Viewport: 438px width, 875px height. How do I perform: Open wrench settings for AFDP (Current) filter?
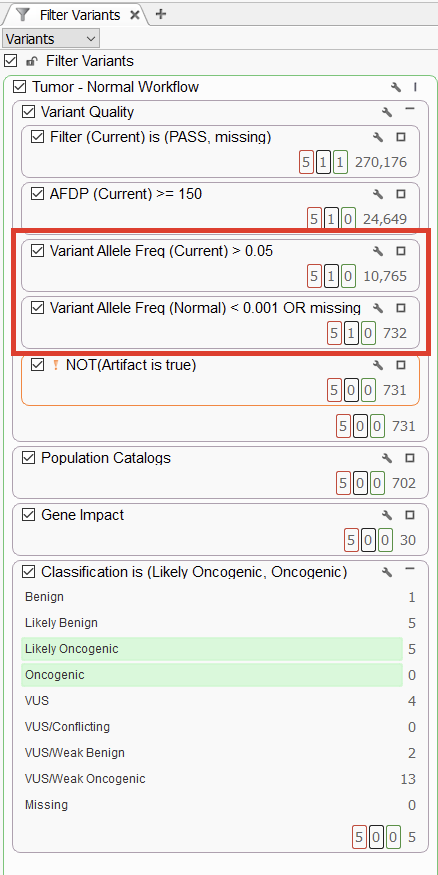[378, 194]
